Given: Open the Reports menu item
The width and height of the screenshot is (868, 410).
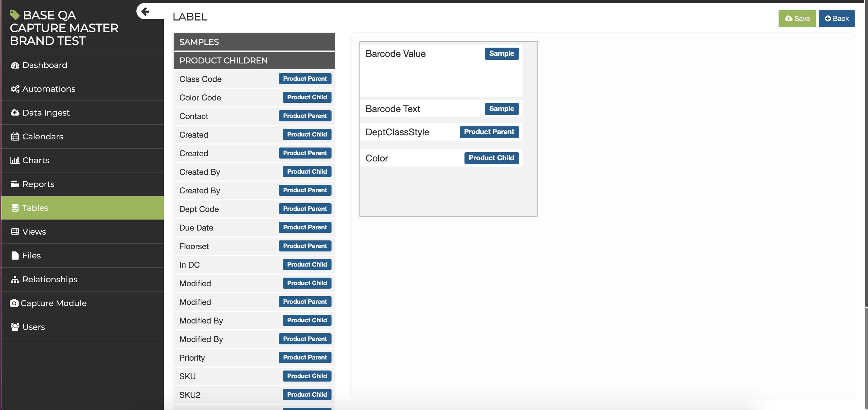Looking at the screenshot, I should pos(38,184).
